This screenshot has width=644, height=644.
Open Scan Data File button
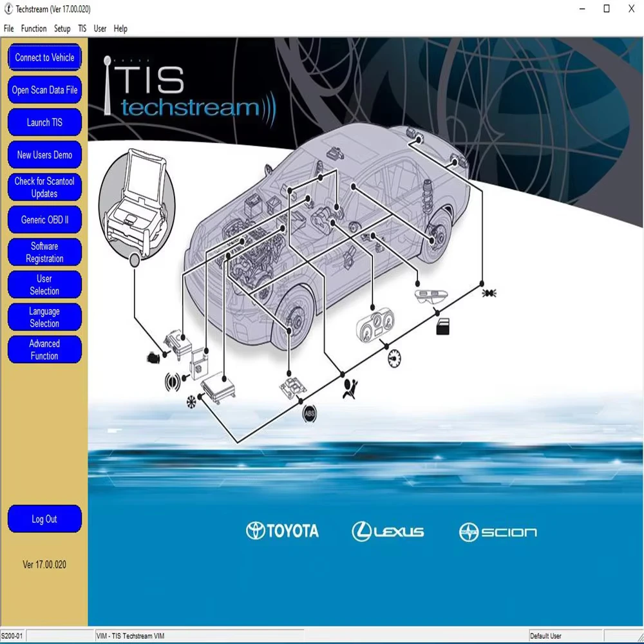click(x=44, y=90)
